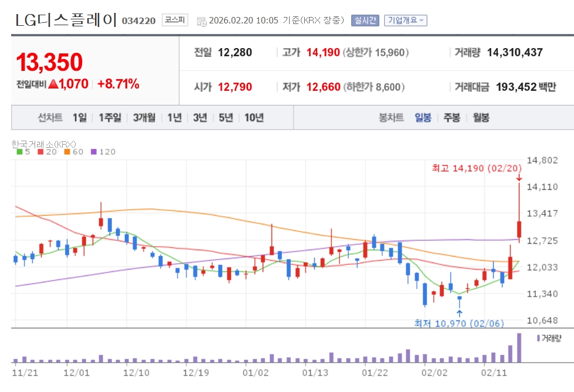The width and height of the screenshot is (574, 392).
Task: Open the 기업개요 dropdown
Action: pos(406,21)
